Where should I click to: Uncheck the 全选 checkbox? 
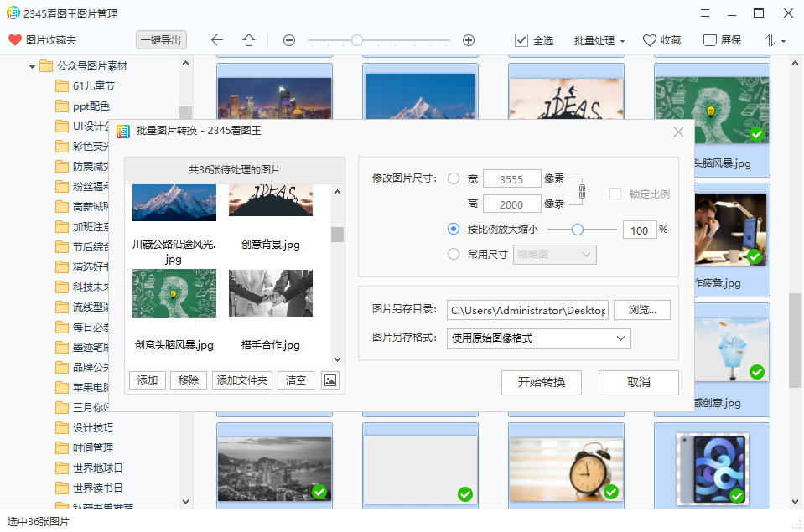click(x=521, y=39)
